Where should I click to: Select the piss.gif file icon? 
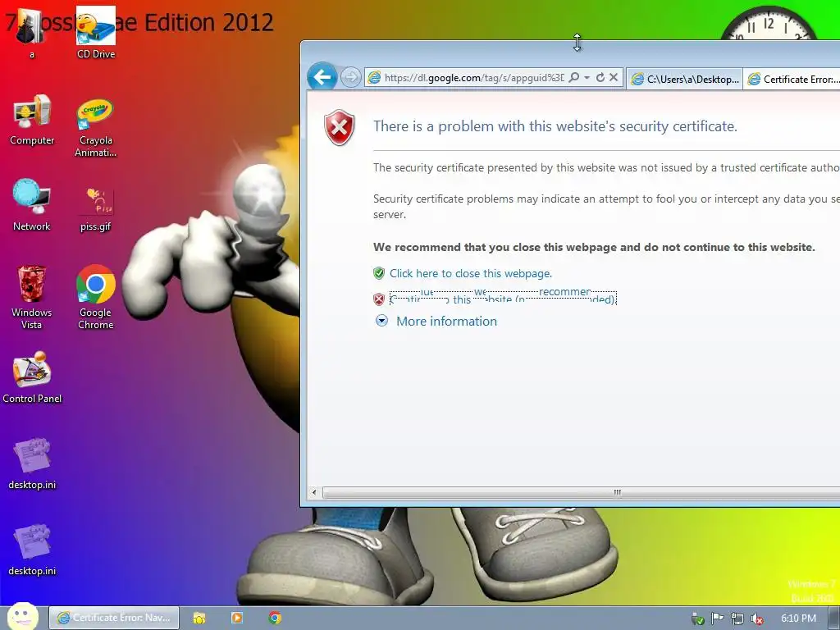pyautogui.click(x=95, y=209)
